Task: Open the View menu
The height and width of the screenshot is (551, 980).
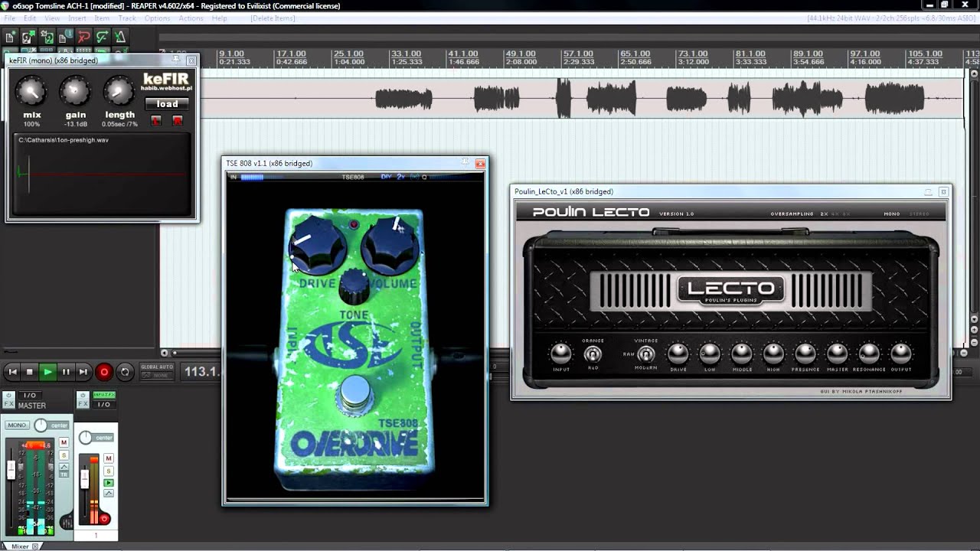Action: click(52, 18)
